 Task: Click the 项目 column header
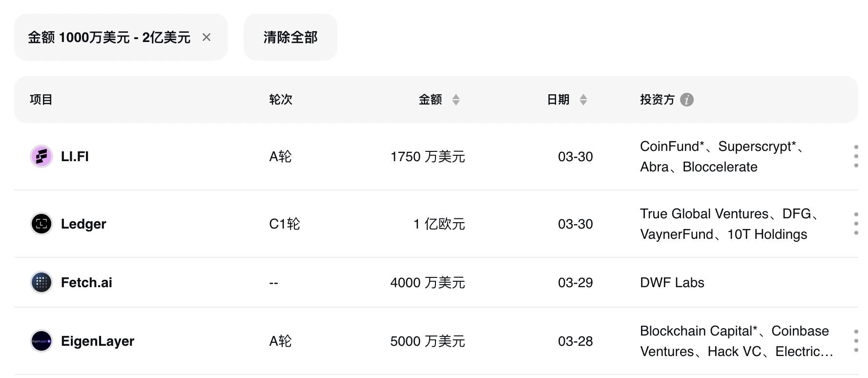(41, 100)
